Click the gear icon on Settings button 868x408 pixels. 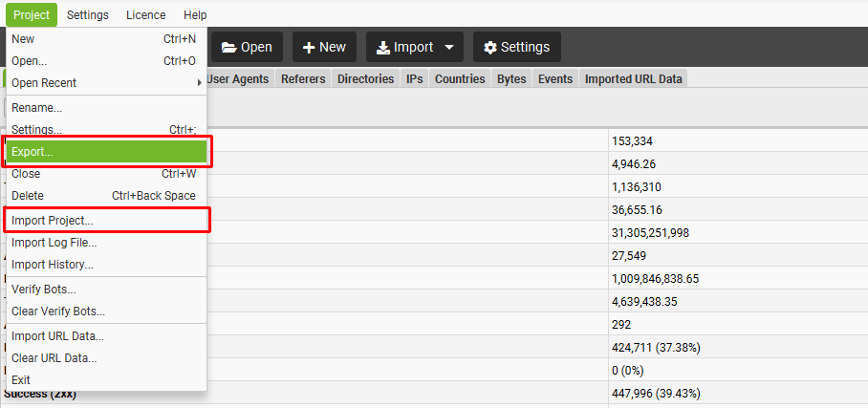[489, 48]
